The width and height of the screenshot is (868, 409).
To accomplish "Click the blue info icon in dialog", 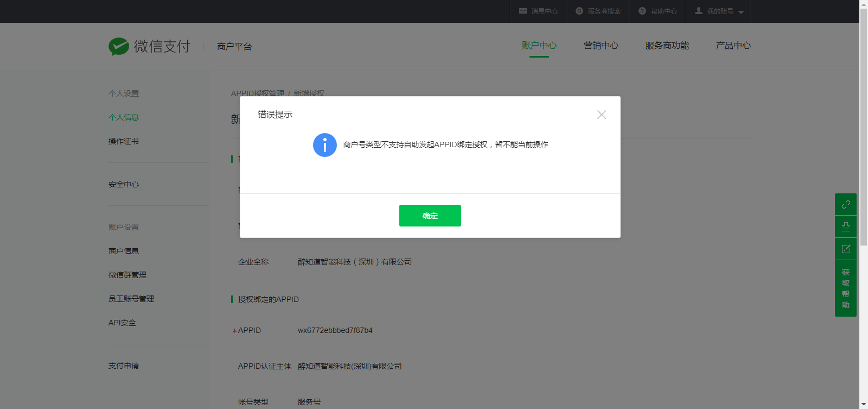I will [325, 145].
